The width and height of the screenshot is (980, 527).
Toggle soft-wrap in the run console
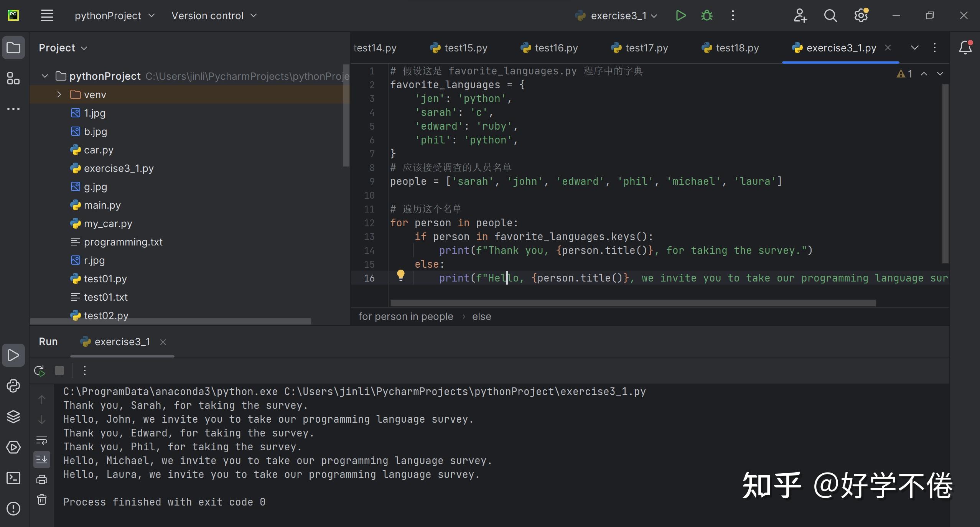[x=42, y=440]
